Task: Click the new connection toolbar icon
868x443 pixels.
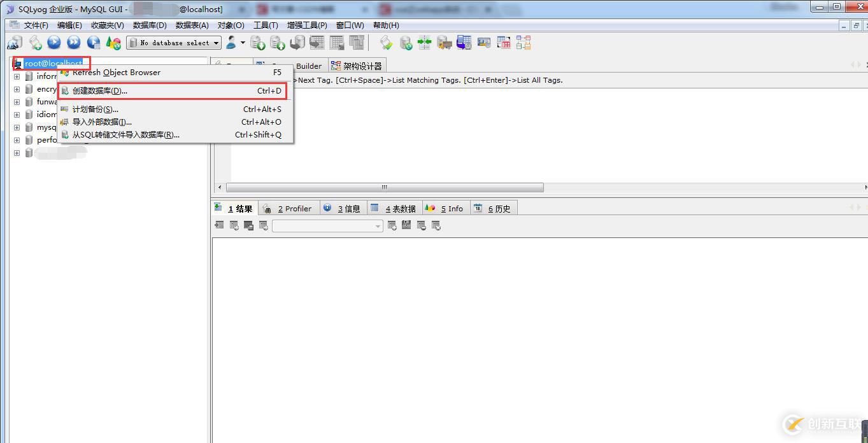Action: [x=14, y=43]
